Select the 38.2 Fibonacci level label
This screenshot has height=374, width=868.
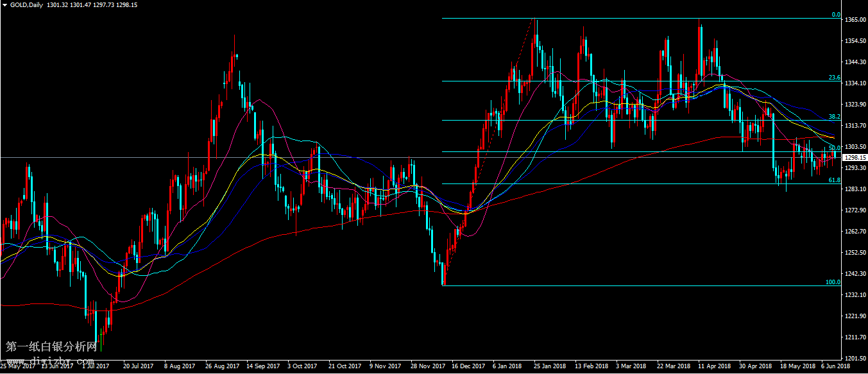[x=834, y=117]
